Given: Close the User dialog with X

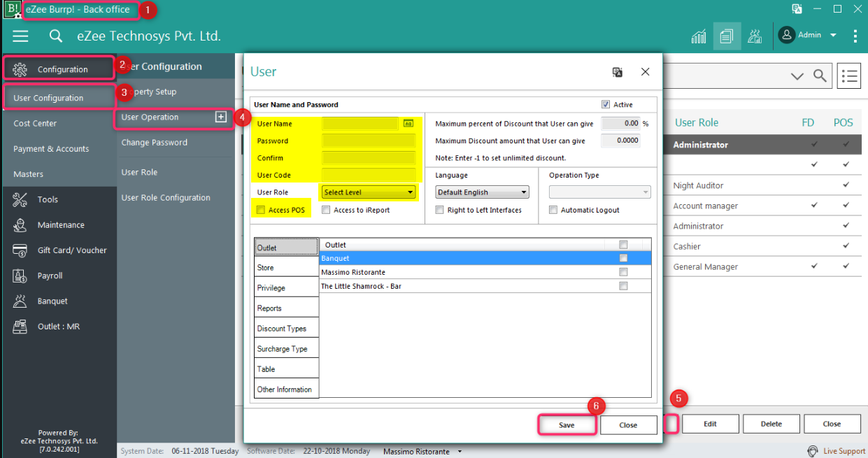Looking at the screenshot, I should tap(646, 72).
